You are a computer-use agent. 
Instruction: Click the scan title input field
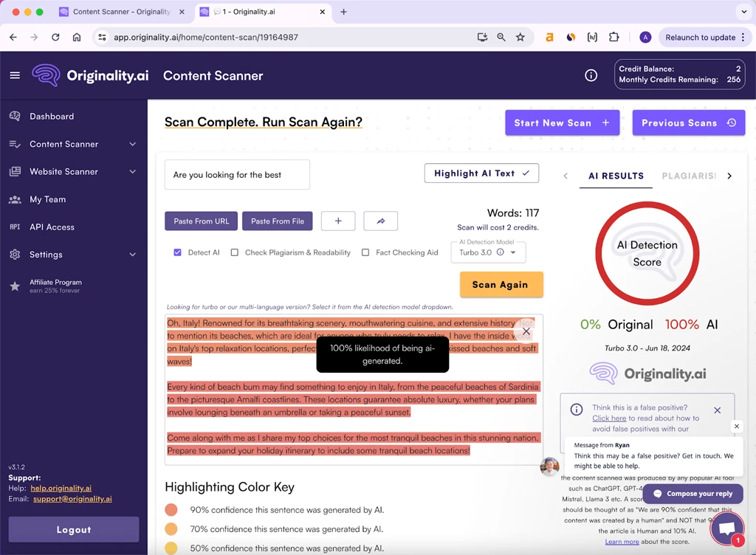click(237, 175)
